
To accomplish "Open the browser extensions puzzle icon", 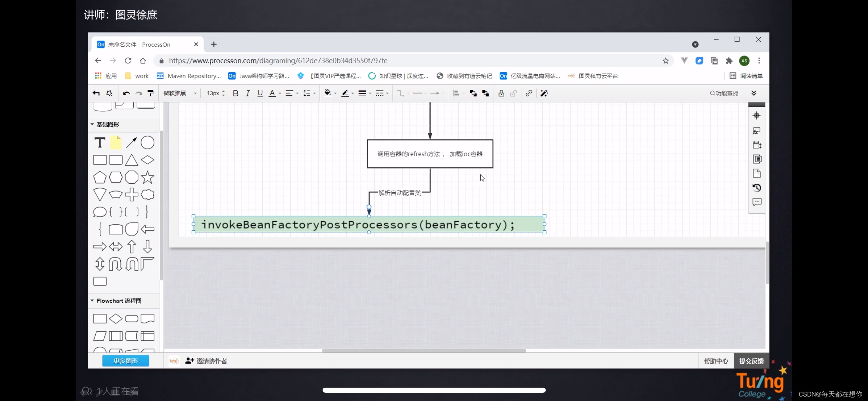I will (729, 61).
